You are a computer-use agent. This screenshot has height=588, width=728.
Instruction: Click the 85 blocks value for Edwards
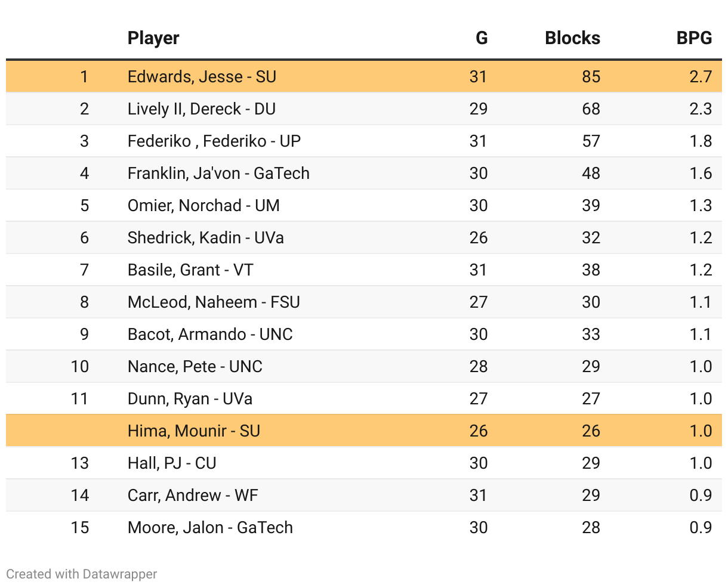pos(591,77)
